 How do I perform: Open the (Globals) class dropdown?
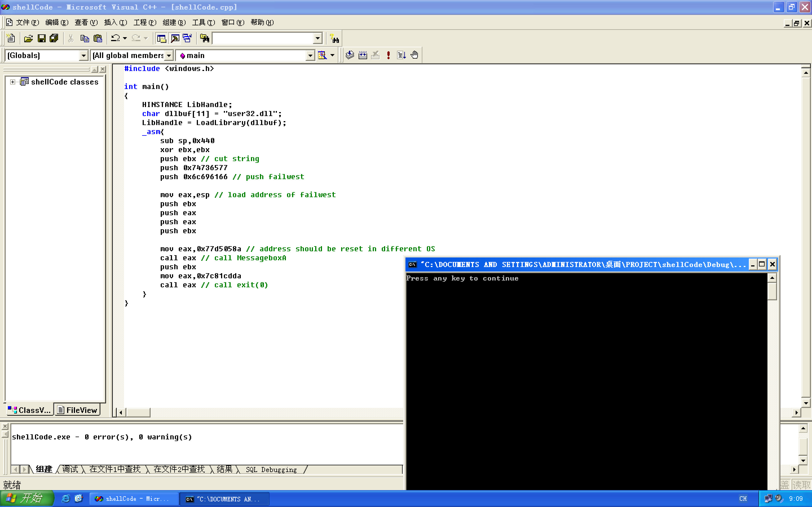tap(83, 56)
